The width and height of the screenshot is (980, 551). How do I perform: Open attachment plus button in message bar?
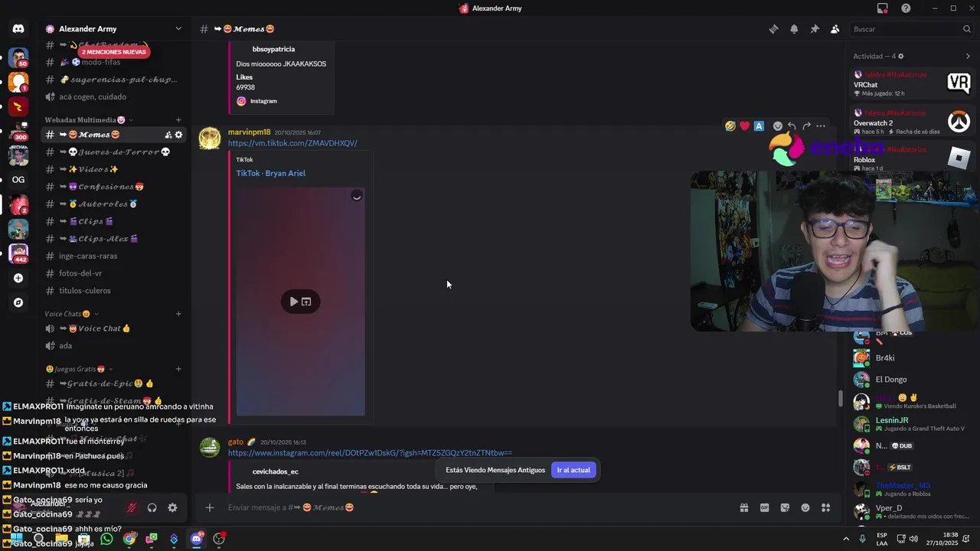tap(209, 507)
